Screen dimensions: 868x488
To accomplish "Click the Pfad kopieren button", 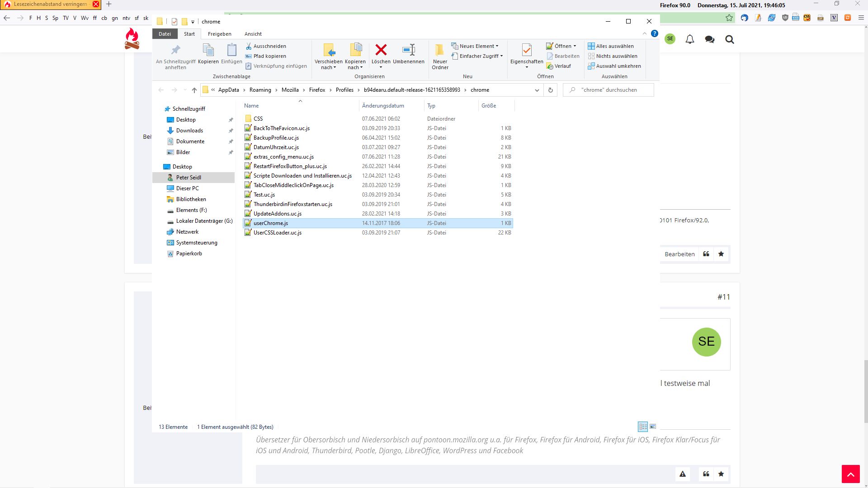I will (x=266, y=56).
